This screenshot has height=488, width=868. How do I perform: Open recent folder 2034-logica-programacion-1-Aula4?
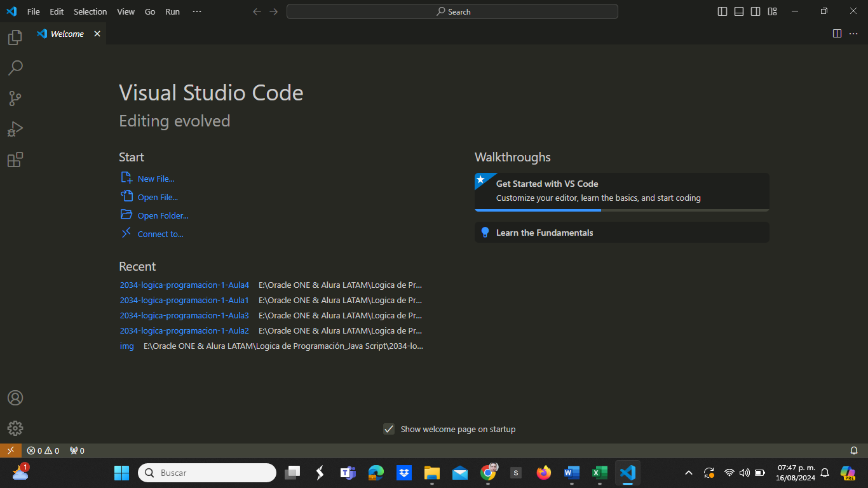[184, 285]
